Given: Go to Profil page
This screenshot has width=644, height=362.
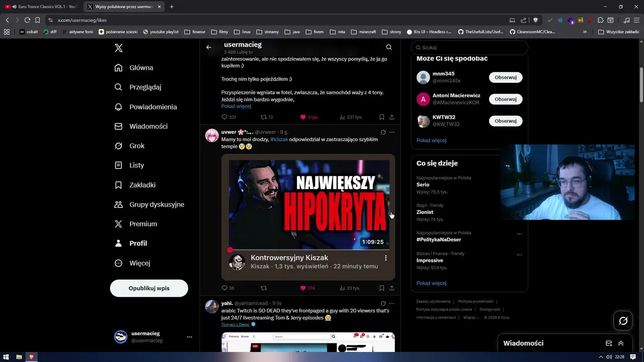Looking at the screenshot, I should 131,243.
